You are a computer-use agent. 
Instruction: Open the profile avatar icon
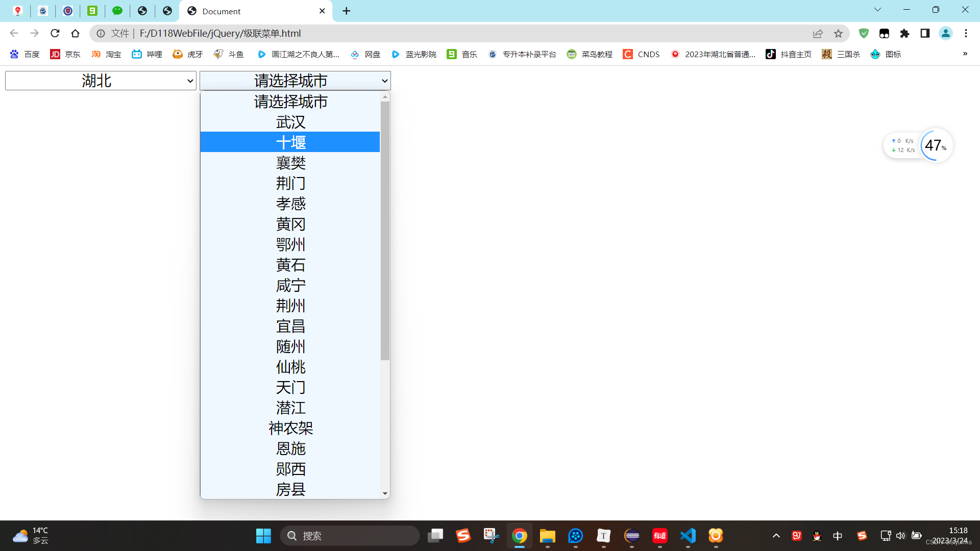point(945,33)
